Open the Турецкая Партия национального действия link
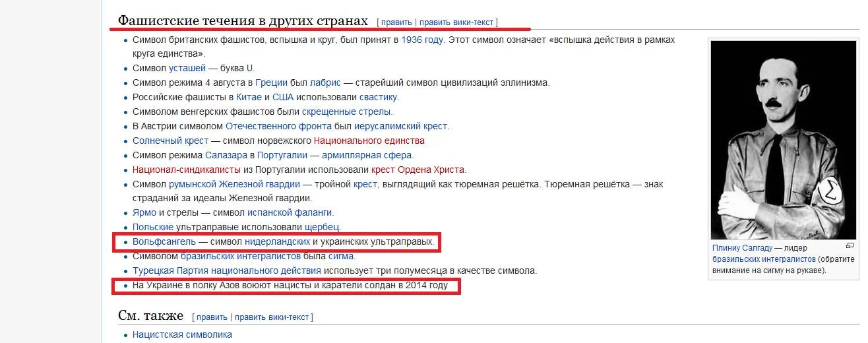This screenshot has height=343, width=868. tap(227, 270)
